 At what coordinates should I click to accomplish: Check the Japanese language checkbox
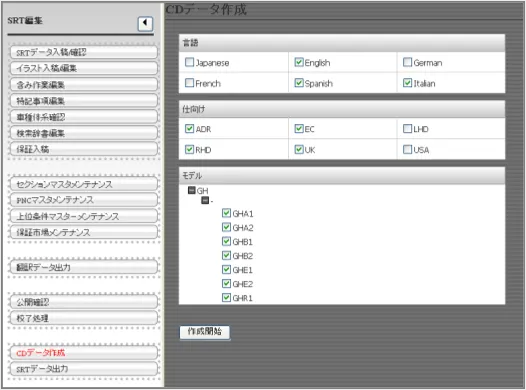[190, 62]
